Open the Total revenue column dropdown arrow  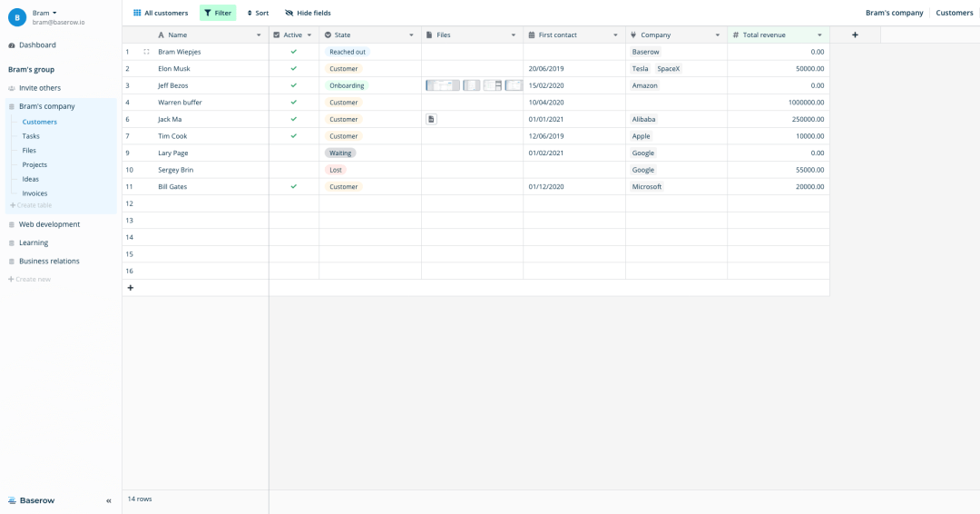(x=819, y=35)
